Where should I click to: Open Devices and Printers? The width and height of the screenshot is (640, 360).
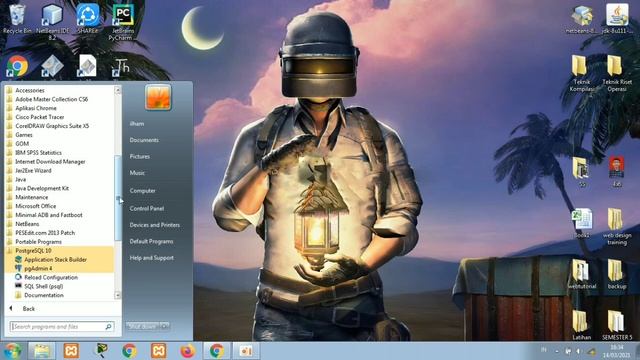(x=155, y=225)
